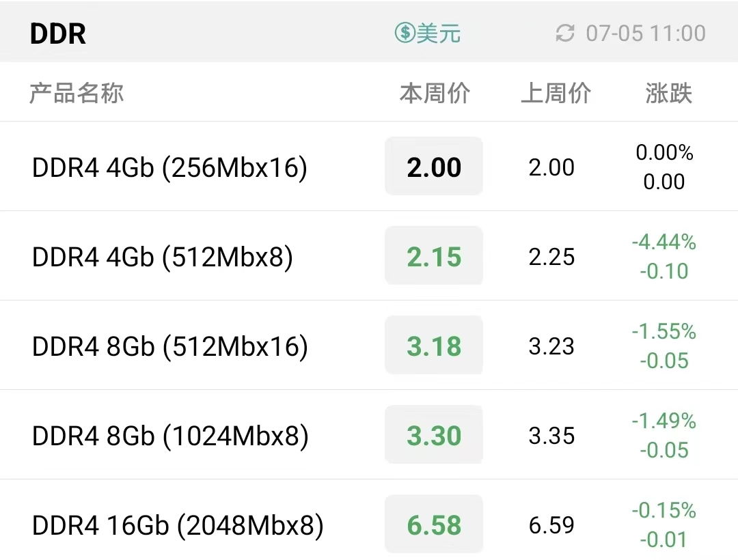Viewport: 738px width, 560px height.
Task: Tap last week's price 3.35
Action: point(551,436)
